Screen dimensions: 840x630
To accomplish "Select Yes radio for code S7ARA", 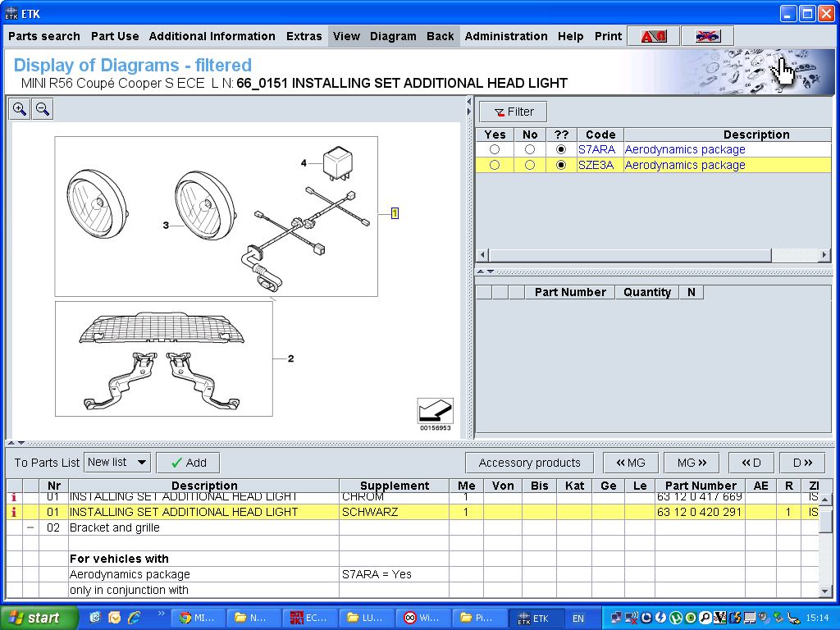I will click(x=495, y=149).
